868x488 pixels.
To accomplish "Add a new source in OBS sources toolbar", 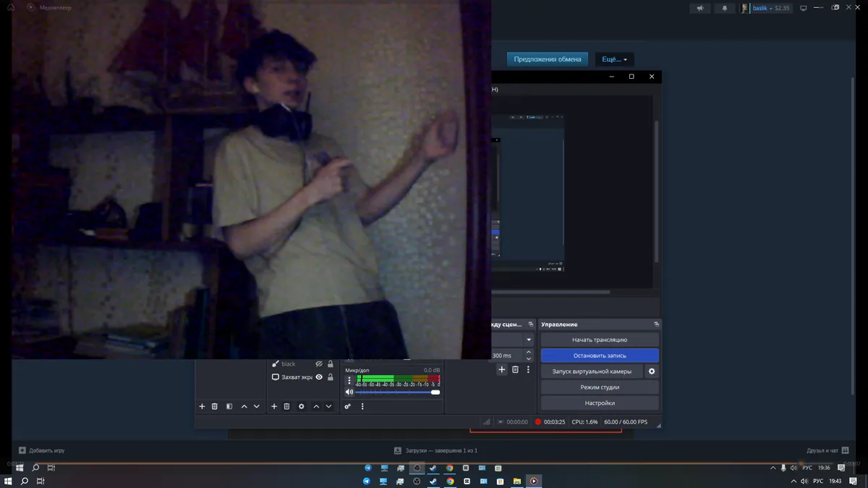I will [274, 406].
